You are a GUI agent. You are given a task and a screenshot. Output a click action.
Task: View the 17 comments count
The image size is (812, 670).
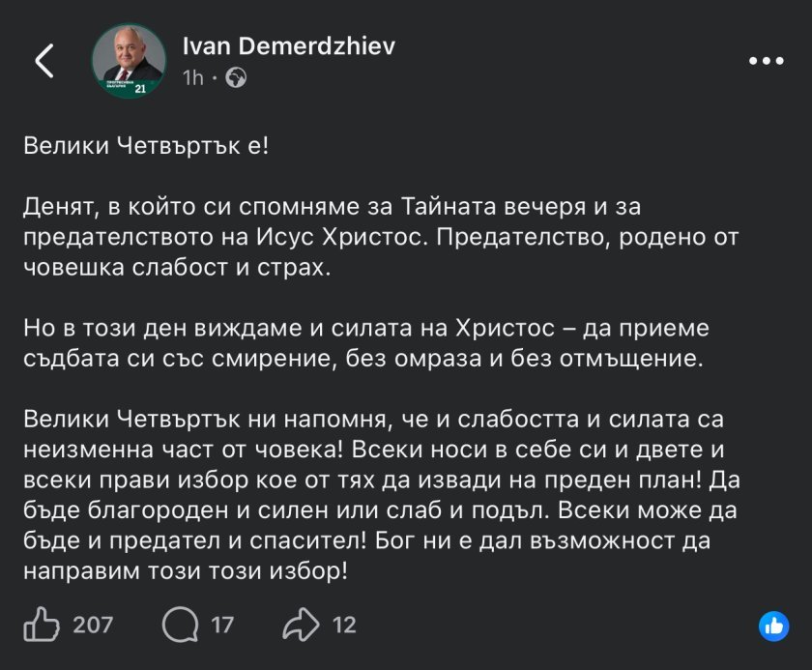click(222, 626)
